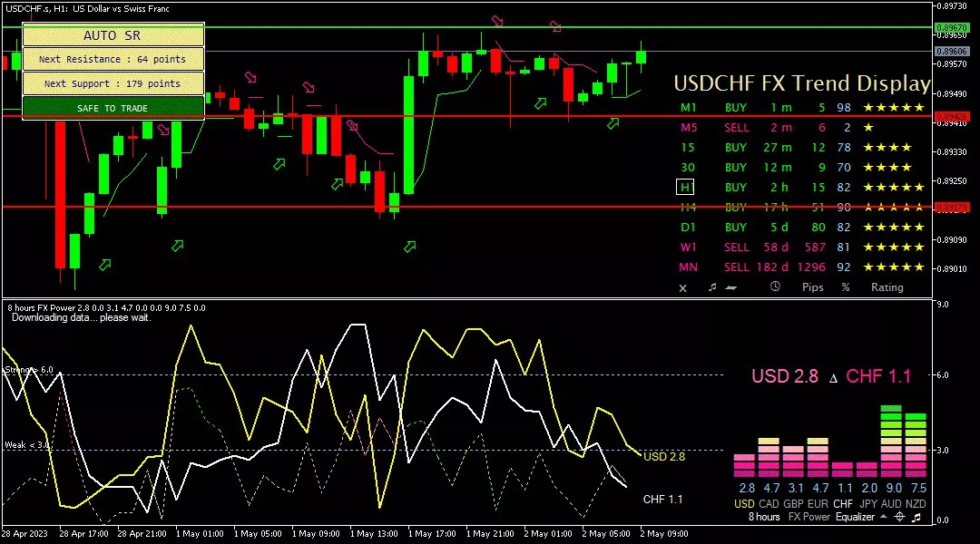
Task: Click the red 0.89179 price label
Action: pyautogui.click(x=952, y=207)
